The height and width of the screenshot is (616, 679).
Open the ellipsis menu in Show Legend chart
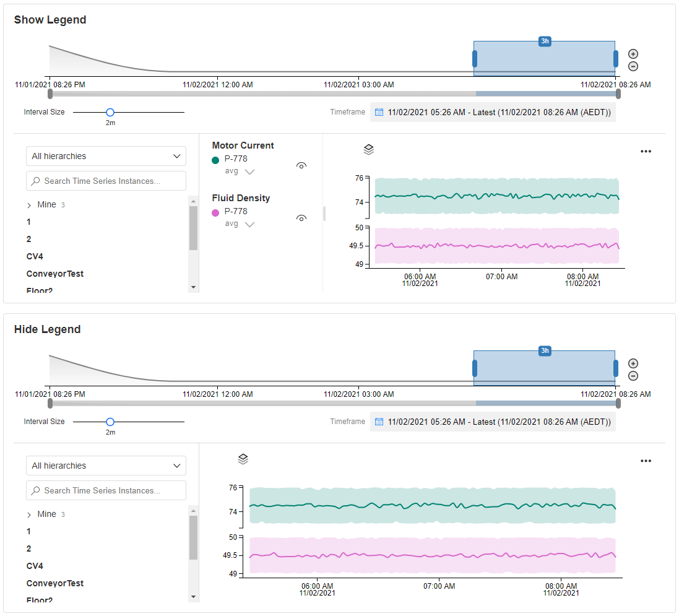click(646, 151)
